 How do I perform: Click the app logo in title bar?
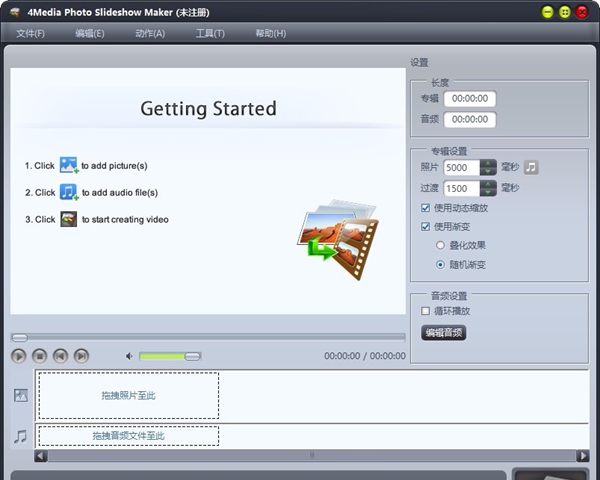click(15, 12)
